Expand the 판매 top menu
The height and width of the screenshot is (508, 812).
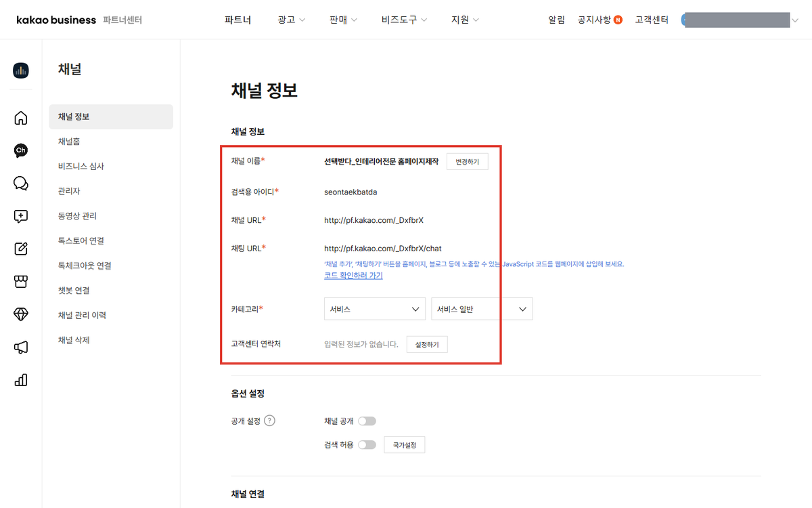343,20
